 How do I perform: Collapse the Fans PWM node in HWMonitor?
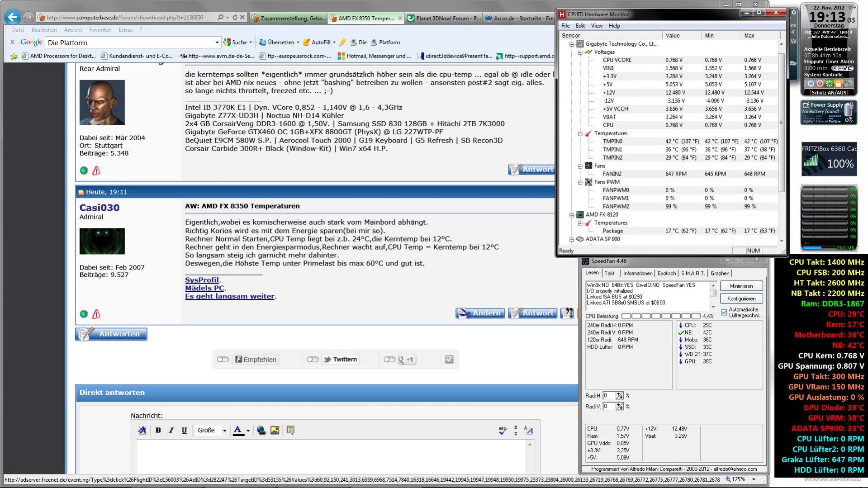pyautogui.click(x=580, y=182)
